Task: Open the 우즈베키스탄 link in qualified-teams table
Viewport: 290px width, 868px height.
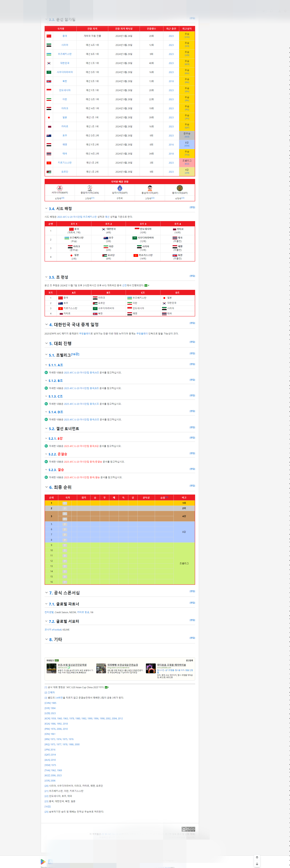Action: (x=65, y=54)
